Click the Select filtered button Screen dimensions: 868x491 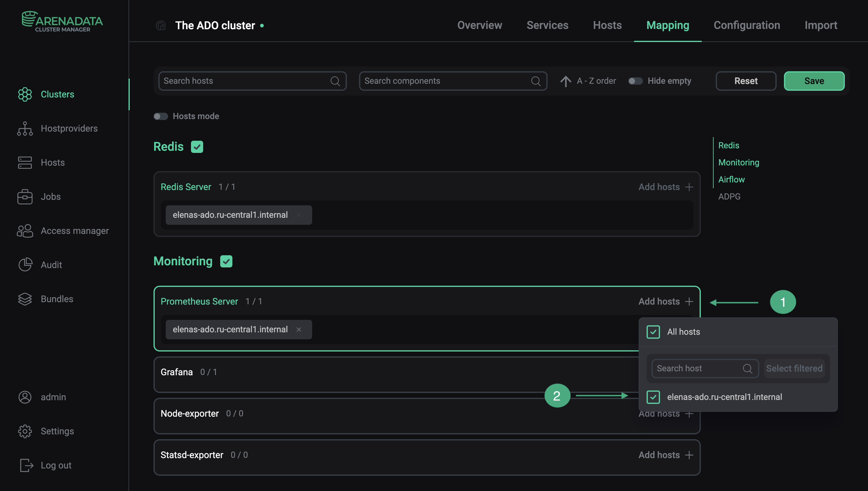pos(794,368)
